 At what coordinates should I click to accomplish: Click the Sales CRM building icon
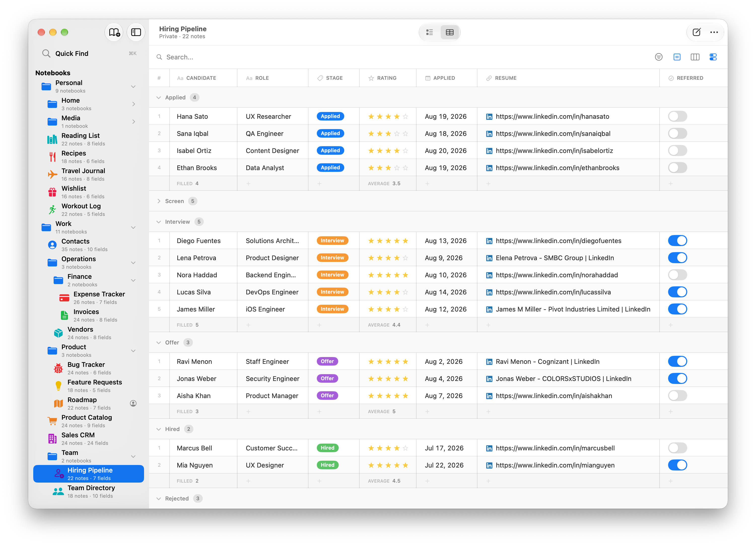click(52, 439)
